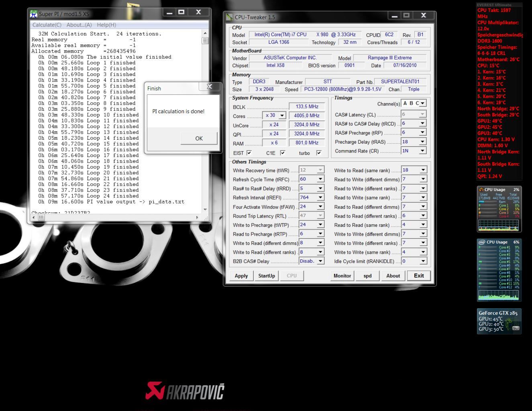Click the 801,0 MHz RAM frequency value

coord(307,143)
